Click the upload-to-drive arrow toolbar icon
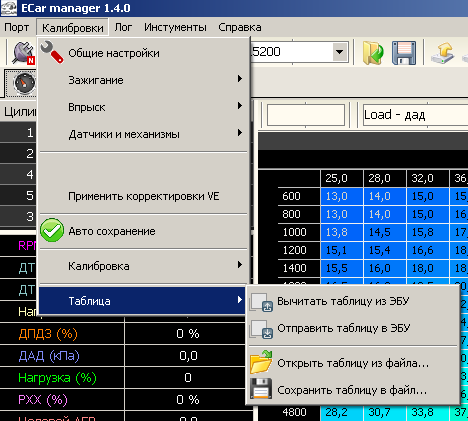 tap(442, 53)
